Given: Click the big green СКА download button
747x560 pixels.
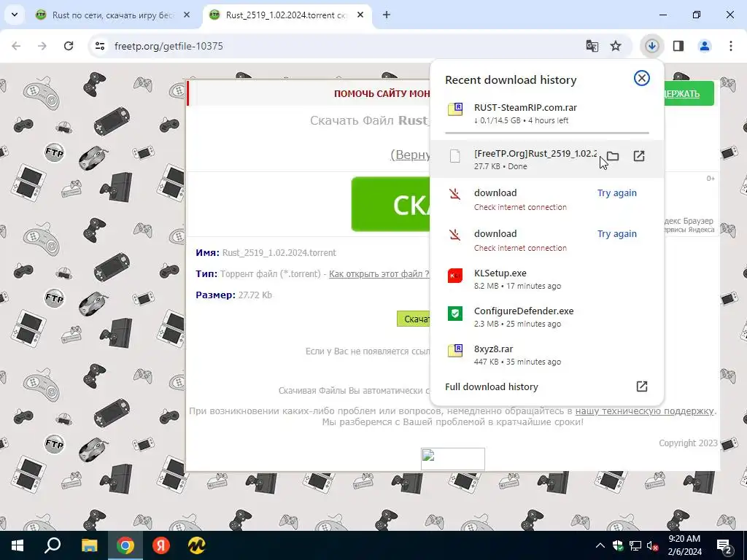Looking at the screenshot, I should coord(391,204).
